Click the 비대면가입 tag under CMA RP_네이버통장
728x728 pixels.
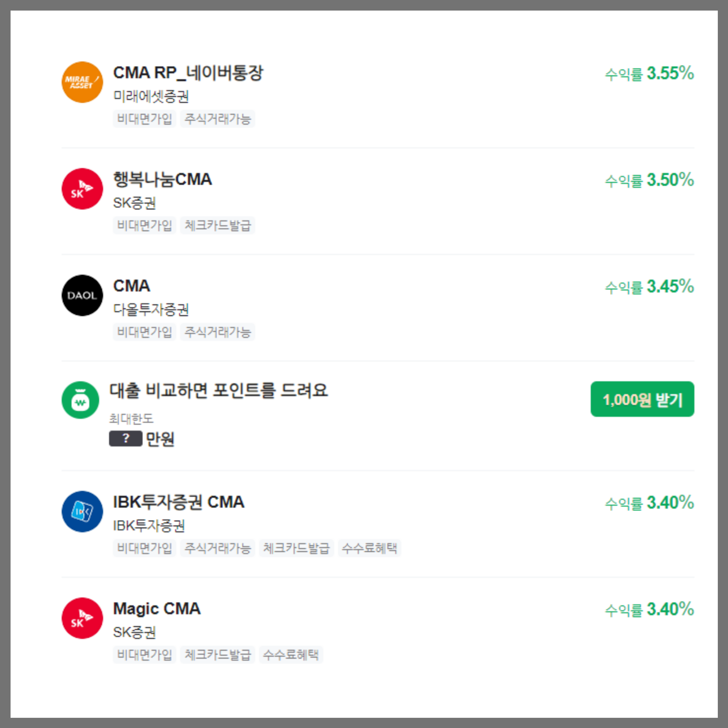coord(144,119)
